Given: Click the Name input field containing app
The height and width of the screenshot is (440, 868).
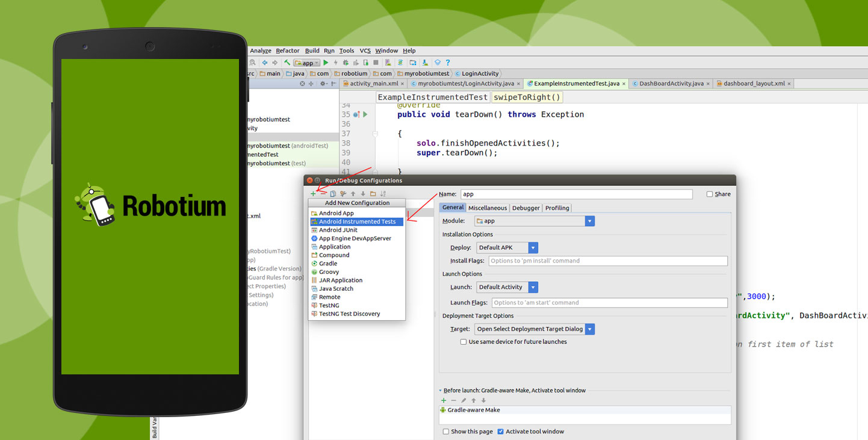Looking at the screenshot, I should pos(577,194).
